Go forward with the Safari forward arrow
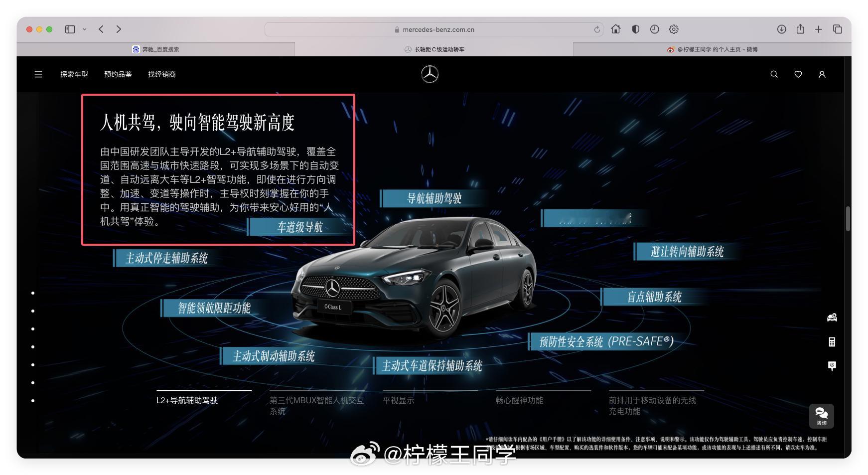 (x=119, y=29)
